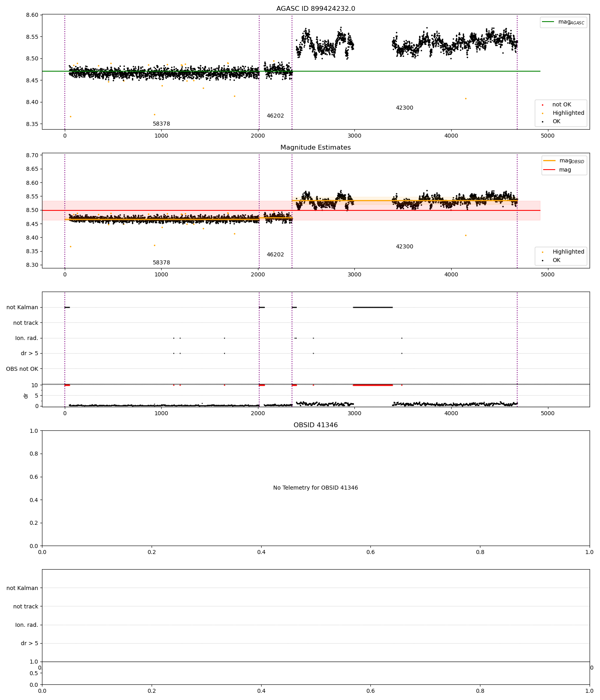The width and height of the screenshot is (600, 700).
Task: Click OBSID label 58378 in Magnitude Estimates plot
Action: point(161,263)
